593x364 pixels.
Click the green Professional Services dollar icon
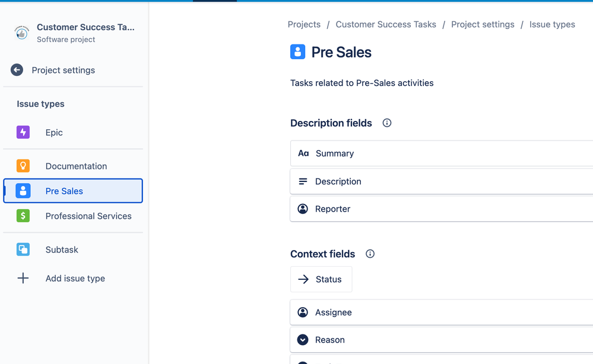tap(23, 216)
